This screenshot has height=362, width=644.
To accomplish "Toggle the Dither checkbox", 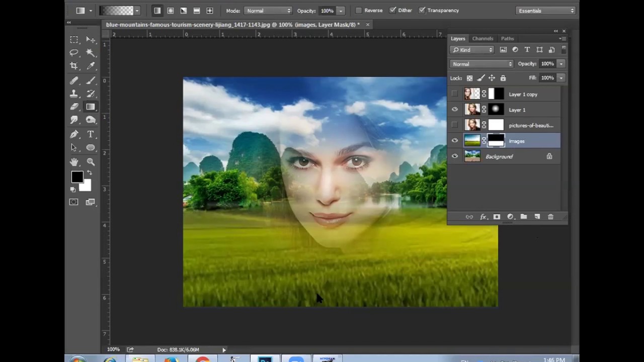I will click(394, 11).
